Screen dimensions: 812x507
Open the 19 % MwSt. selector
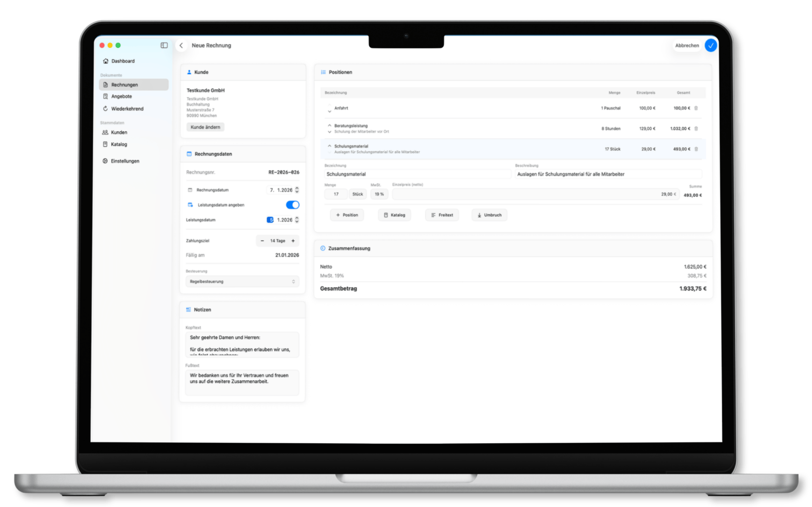point(379,194)
